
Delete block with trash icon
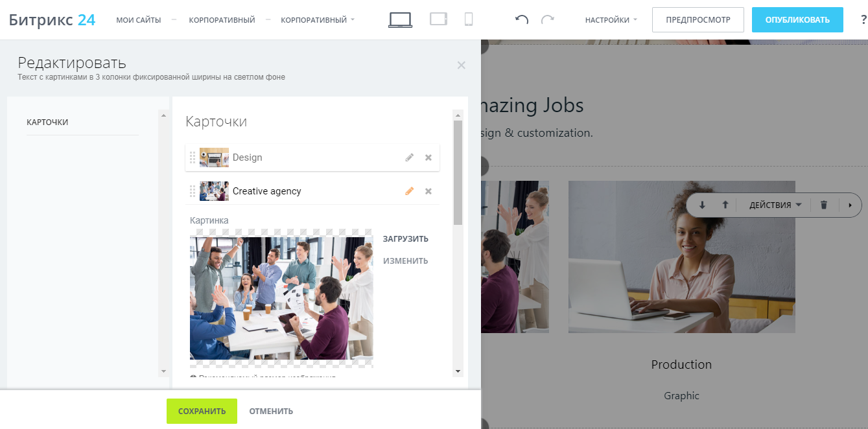point(824,205)
